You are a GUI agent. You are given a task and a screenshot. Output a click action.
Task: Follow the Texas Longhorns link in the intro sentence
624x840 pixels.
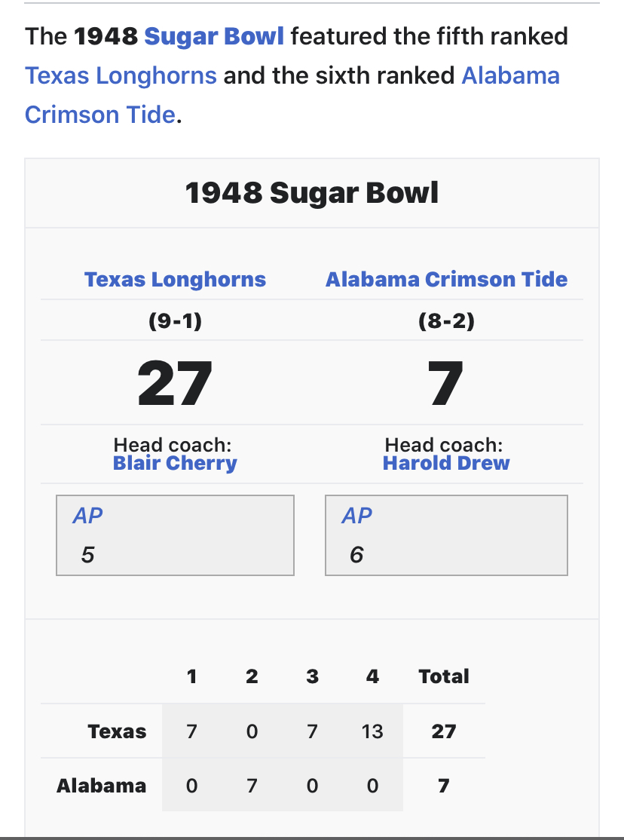click(x=121, y=75)
